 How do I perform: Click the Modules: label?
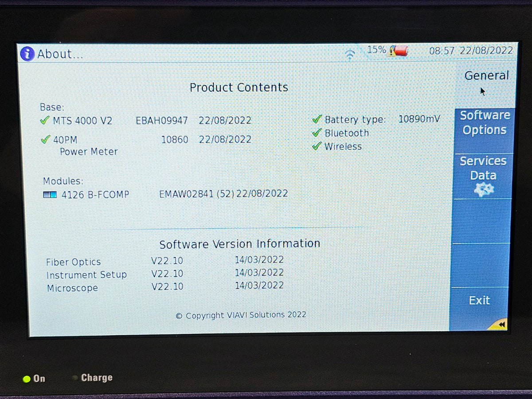click(63, 181)
